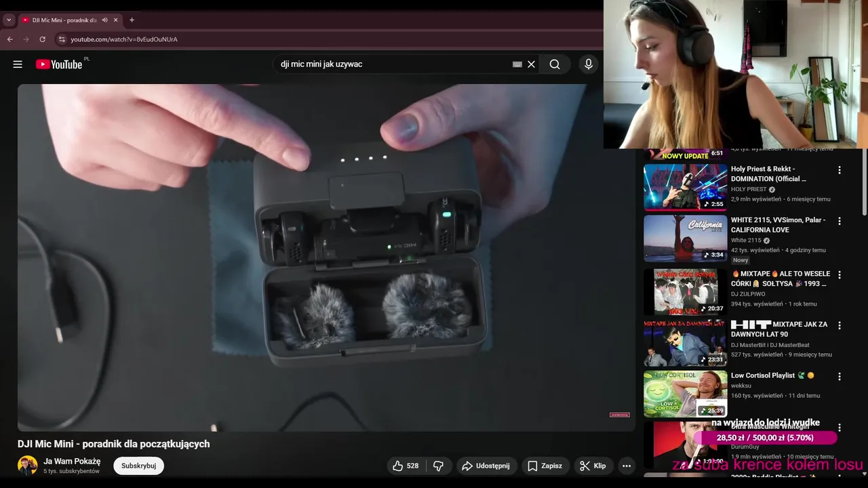Image resolution: width=868 pixels, height=488 pixels.
Task: Open options for Low Cortisol Playlist
Action: pyautogui.click(x=840, y=376)
